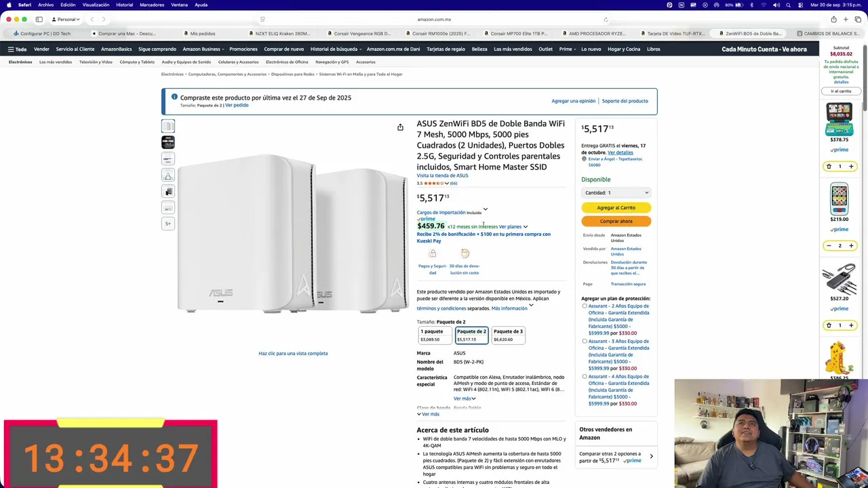This screenshot has height=488, width=868.
Task: Open the Todo hamburger menu icon
Action: (x=11, y=49)
